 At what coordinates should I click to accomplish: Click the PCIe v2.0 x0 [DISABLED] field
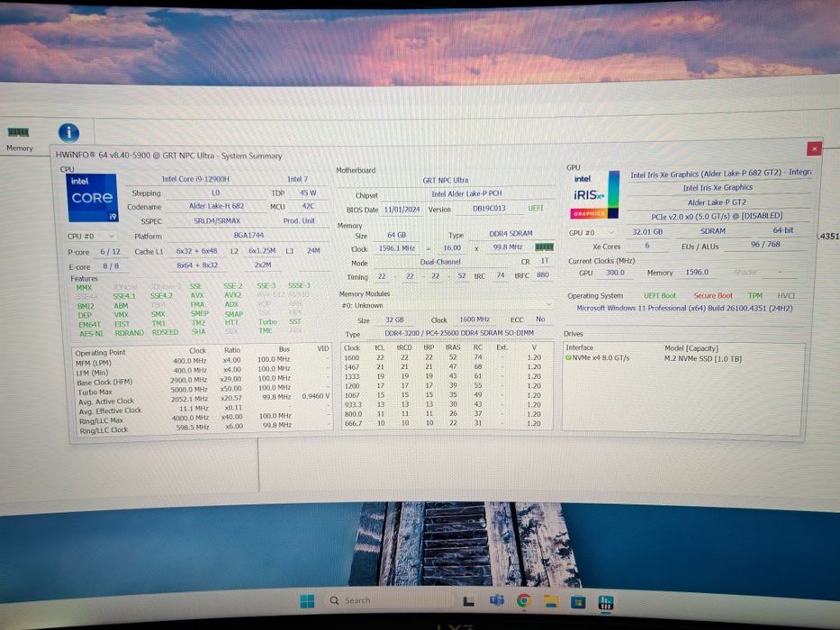click(717, 216)
